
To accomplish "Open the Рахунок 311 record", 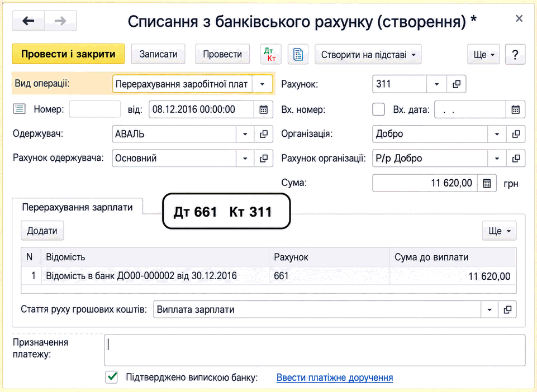I will tap(457, 84).
